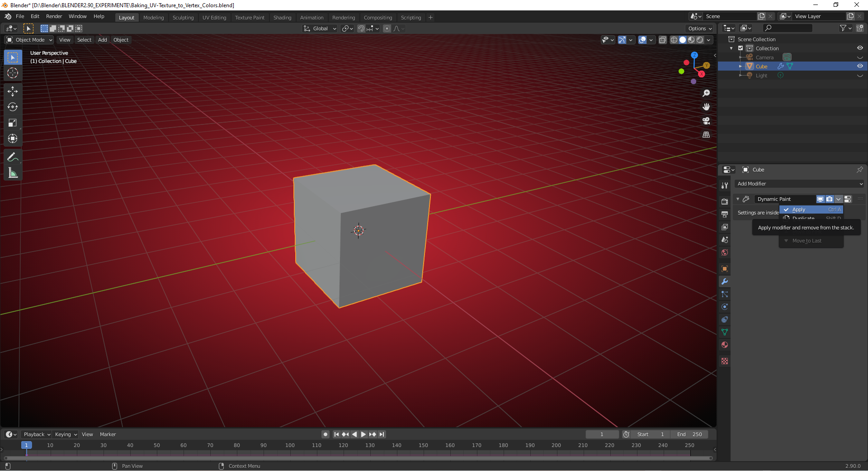The height and width of the screenshot is (471, 868).
Task: Click the current frame slider in timeline
Action: (602, 434)
